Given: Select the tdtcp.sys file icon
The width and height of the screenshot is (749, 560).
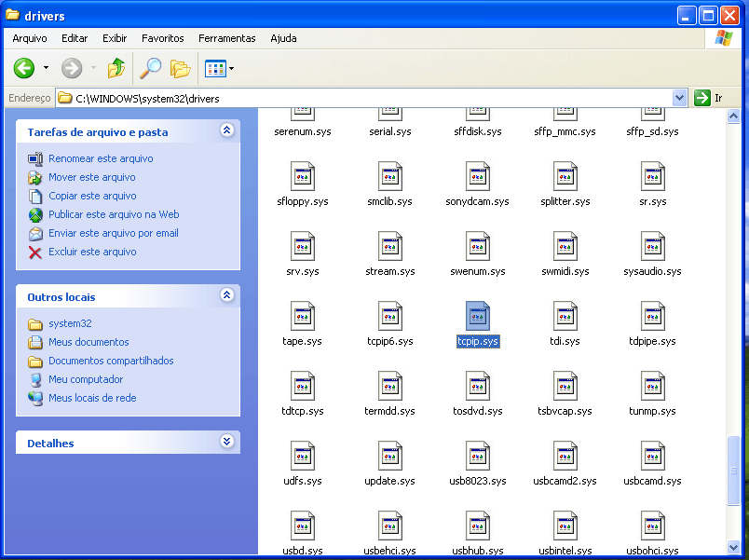Looking at the screenshot, I should (302, 387).
